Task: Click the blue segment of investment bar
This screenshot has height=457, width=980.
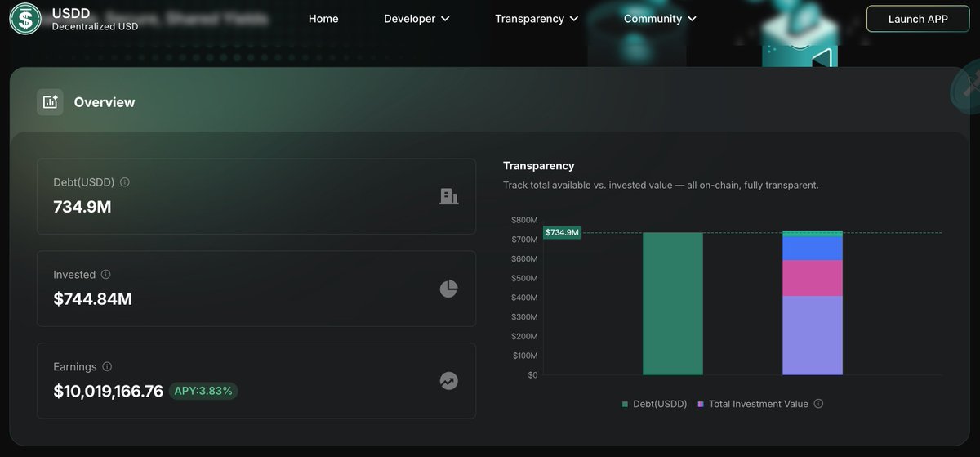Action: tap(813, 249)
